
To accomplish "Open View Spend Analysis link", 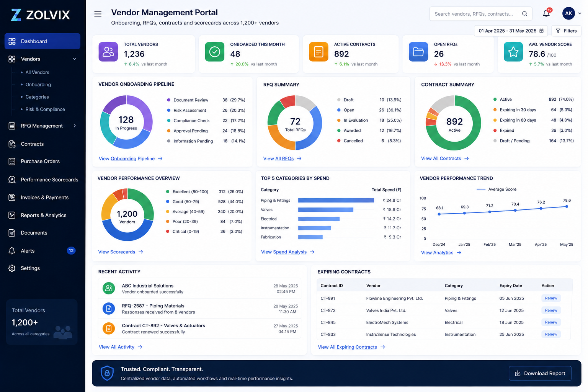I will coord(287,252).
